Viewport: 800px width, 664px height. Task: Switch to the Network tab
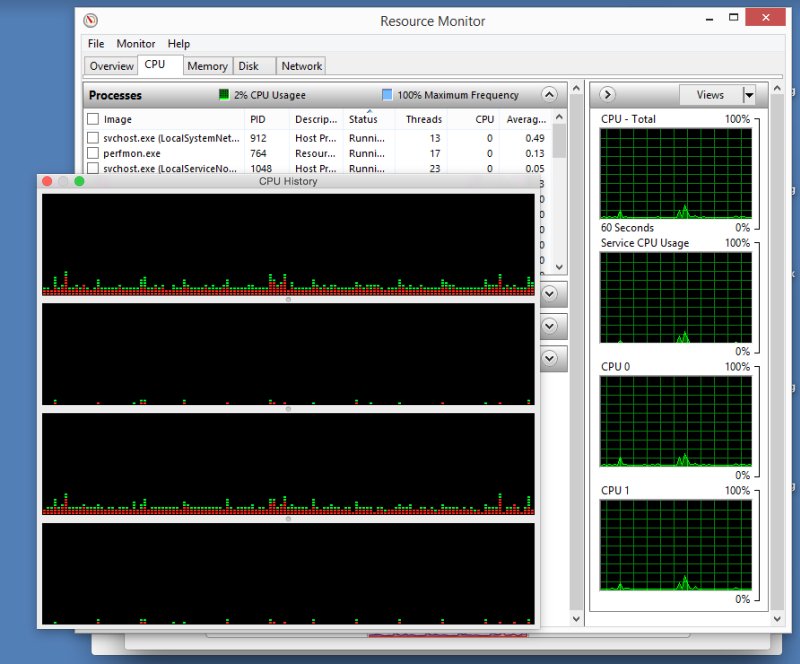[301, 66]
